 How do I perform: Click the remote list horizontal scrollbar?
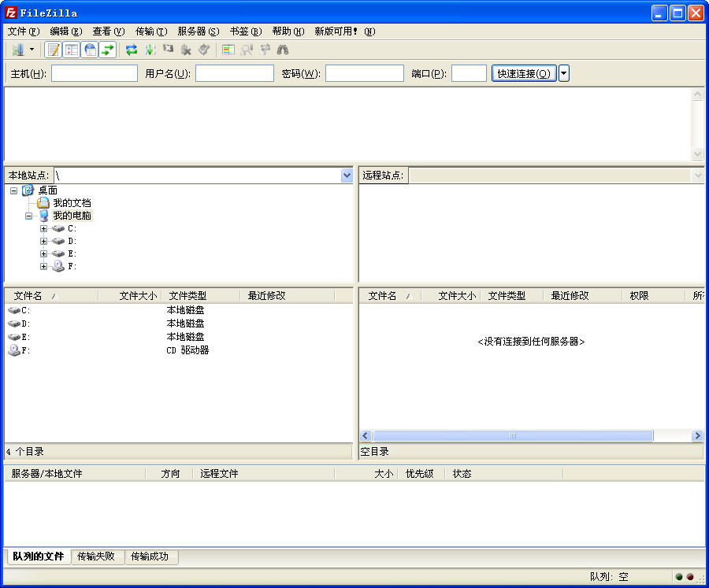pos(512,435)
